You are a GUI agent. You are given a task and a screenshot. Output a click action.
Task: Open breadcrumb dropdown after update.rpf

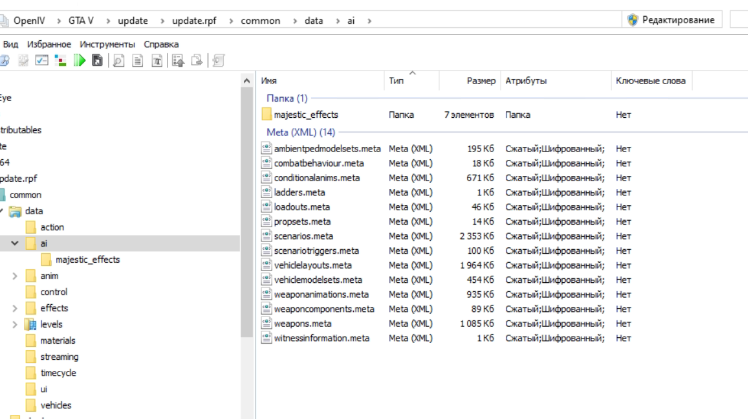click(231, 21)
